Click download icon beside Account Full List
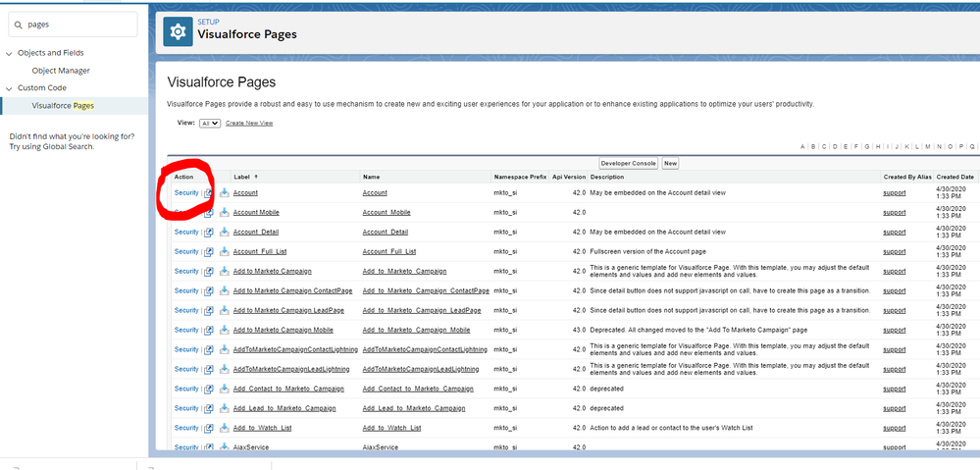980x470 pixels. (225, 251)
